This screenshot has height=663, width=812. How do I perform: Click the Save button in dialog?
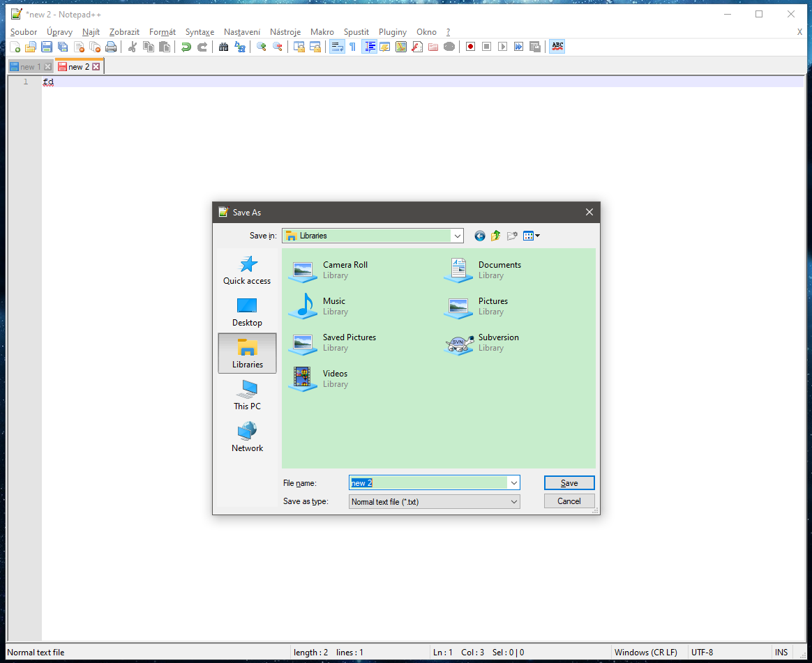pyautogui.click(x=569, y=483)
